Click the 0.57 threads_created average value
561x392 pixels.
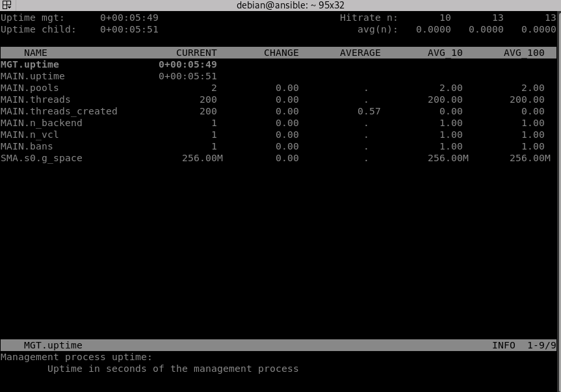coord(369,111)
